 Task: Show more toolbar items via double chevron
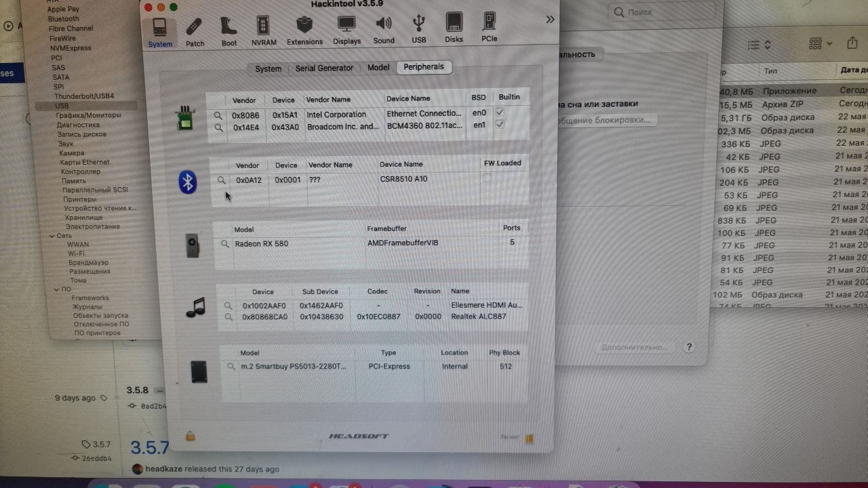(550, 20)
